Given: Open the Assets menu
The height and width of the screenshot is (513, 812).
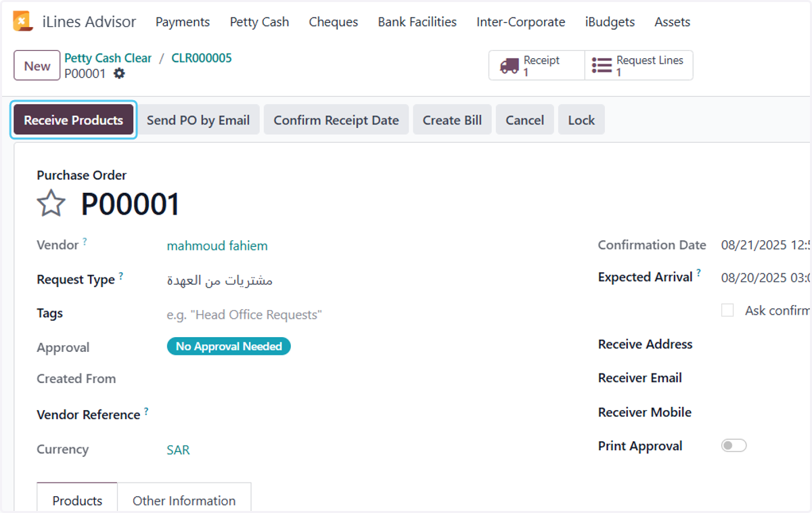Looking at the screenshot, I should pyautogui.click(x=673, y=22).
